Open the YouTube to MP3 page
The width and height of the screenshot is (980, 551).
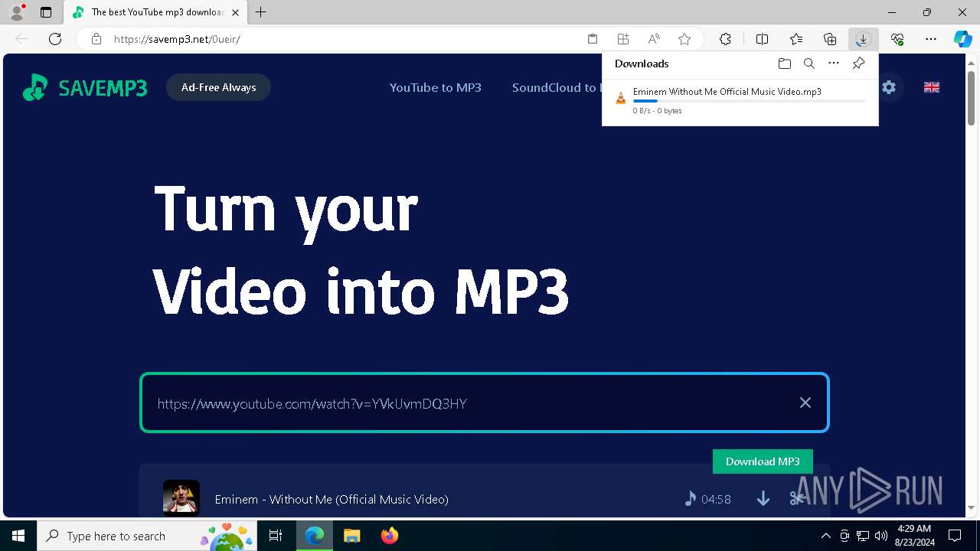[435, 87]
